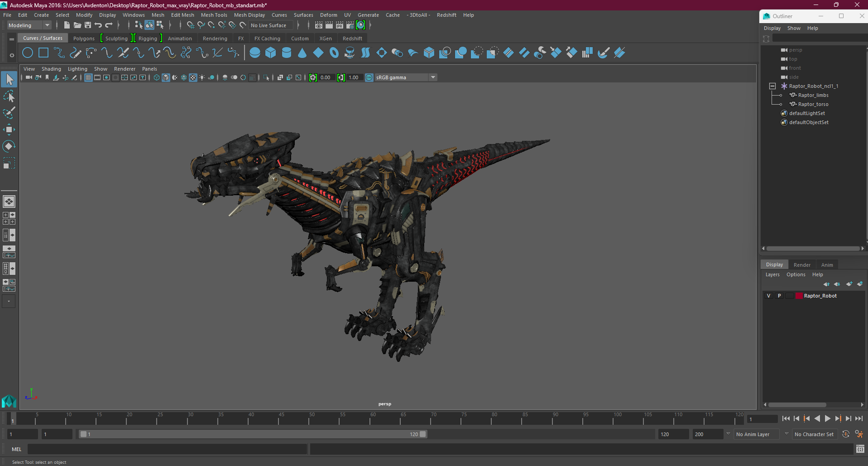Toggle textured display in viewport
Image resolution: width=868 pixels, height=466 pixels.
click(193, 77)
